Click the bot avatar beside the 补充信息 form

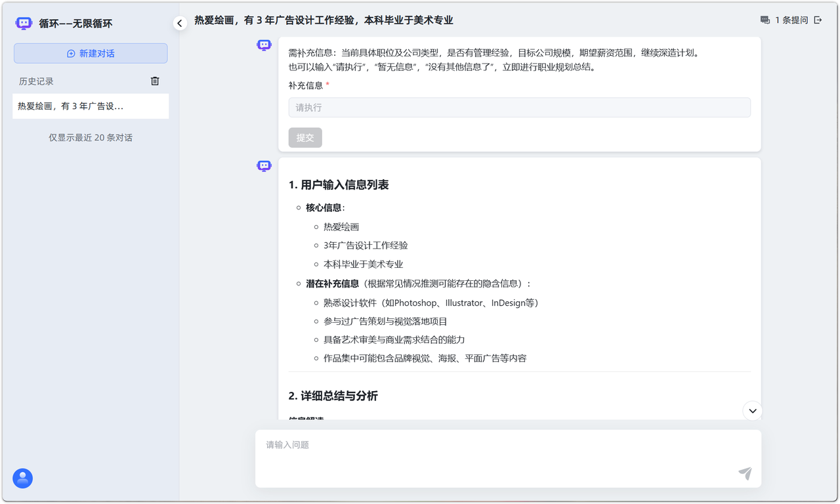coord(264,45)
